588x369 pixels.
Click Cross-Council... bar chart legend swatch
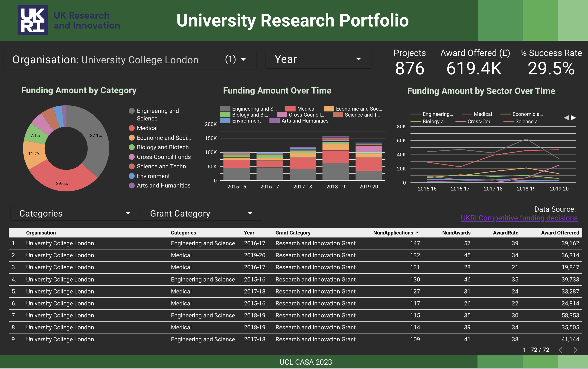pyautogui.click(x=282, y=115)
